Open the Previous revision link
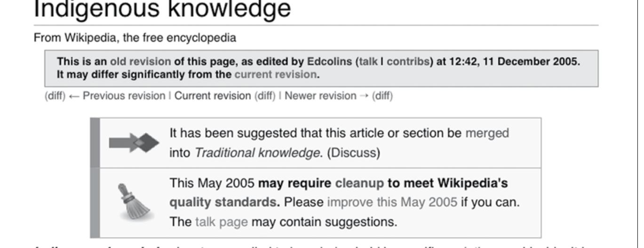The image size is (644, 248). tap(124, 96)
